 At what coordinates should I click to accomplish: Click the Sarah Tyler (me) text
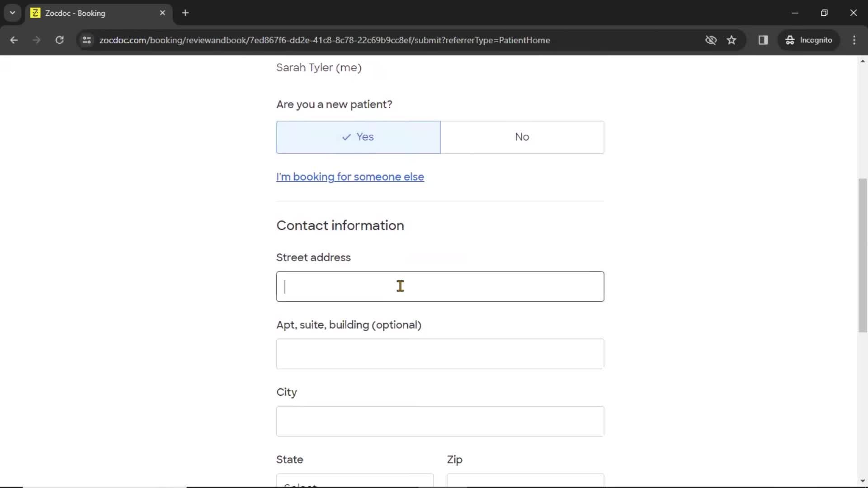319,68
